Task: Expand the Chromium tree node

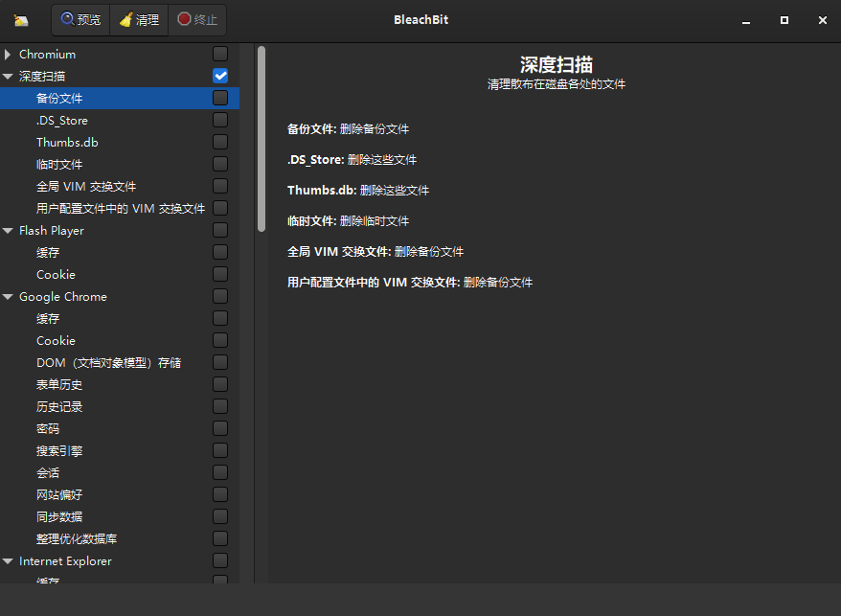Action: (8, 55)
